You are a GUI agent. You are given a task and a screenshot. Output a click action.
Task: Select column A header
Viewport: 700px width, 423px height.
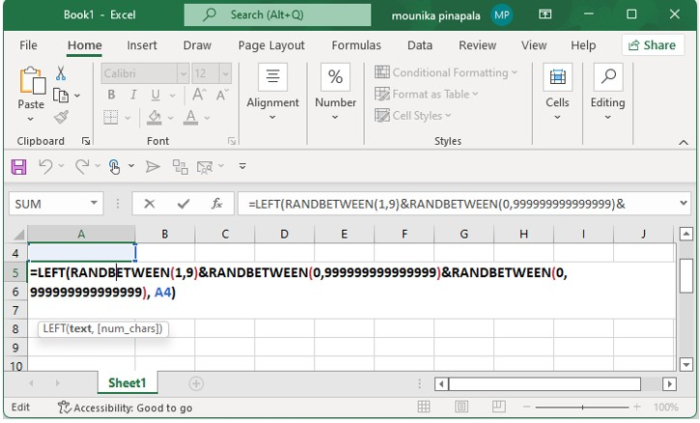tap(81, 234)
